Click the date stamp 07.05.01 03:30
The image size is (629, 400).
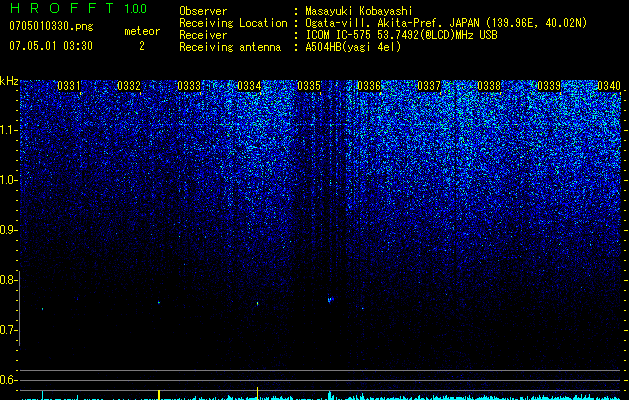[51, 46]
